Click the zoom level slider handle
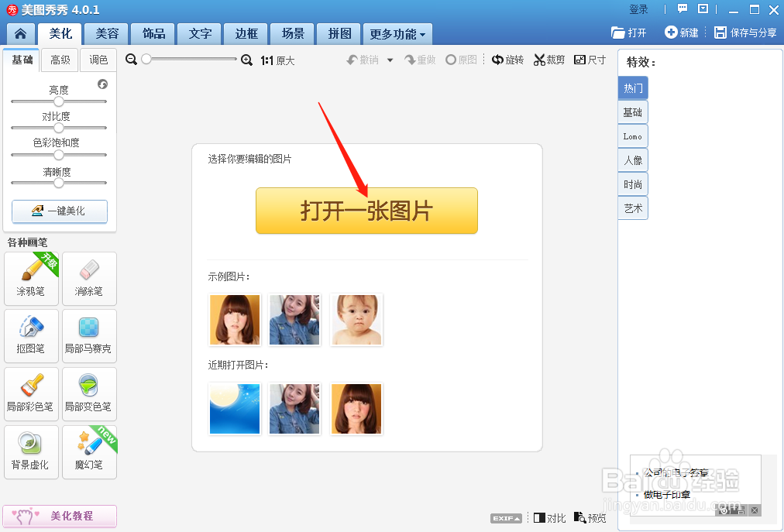 146,59
